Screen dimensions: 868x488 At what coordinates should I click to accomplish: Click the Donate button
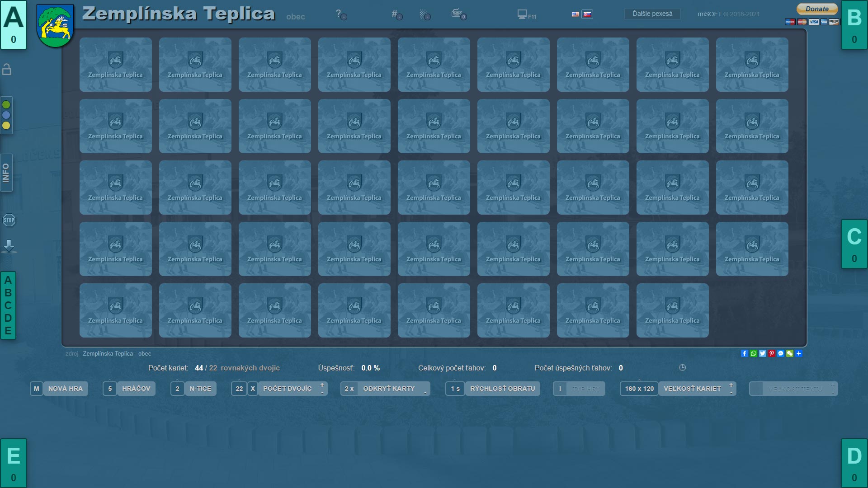pos(817,9)
